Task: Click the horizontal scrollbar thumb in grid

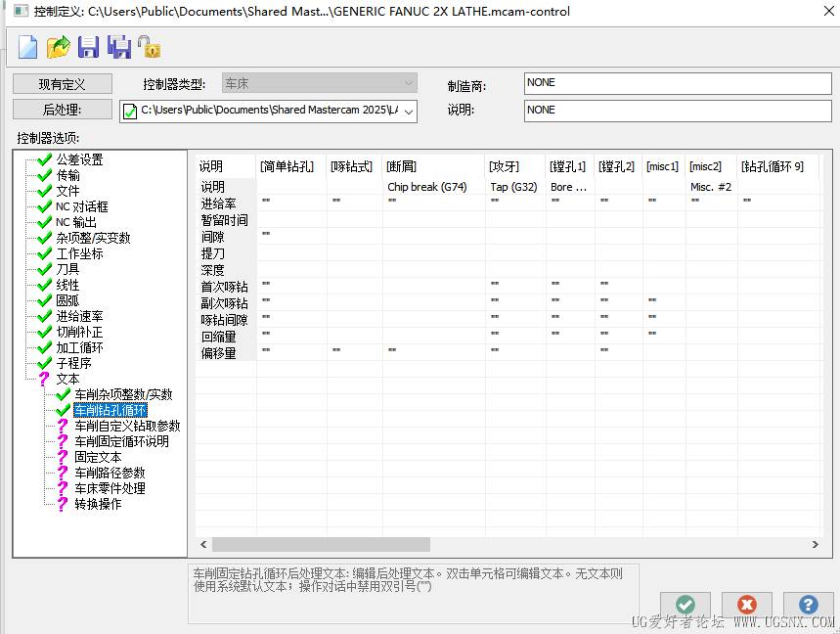Action: point(321,545)
